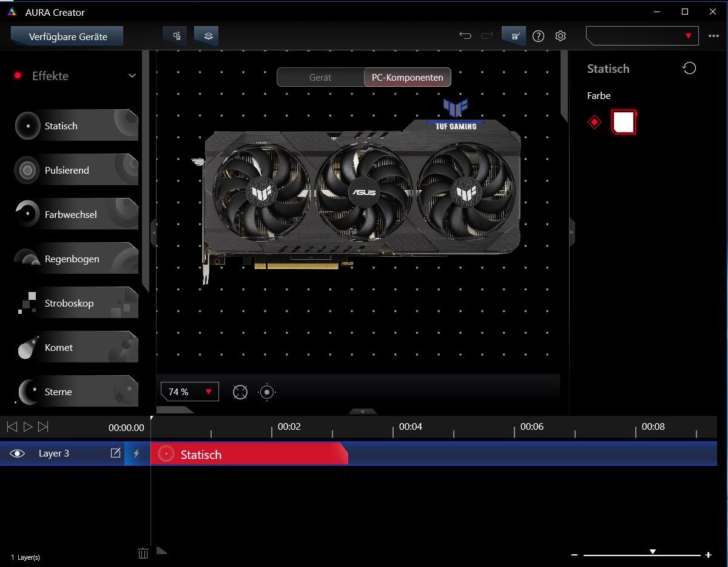Viewport: 728px width, 567px height.
Task: Undo the last action
Action: 465,36
